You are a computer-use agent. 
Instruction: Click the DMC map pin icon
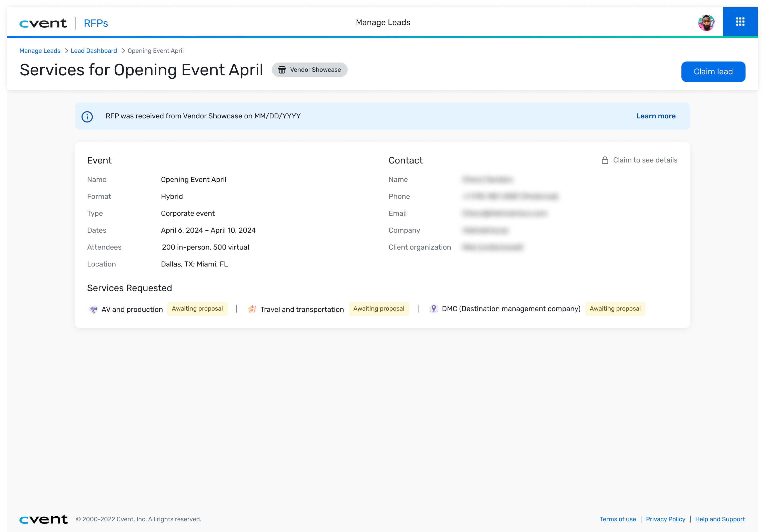tap(434, 309)
